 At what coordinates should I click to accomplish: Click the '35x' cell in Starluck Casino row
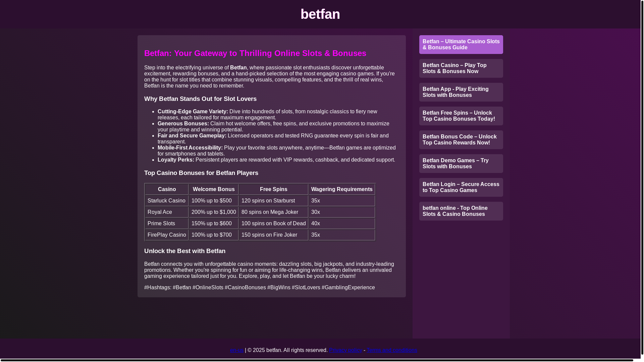tap(342, 201)
